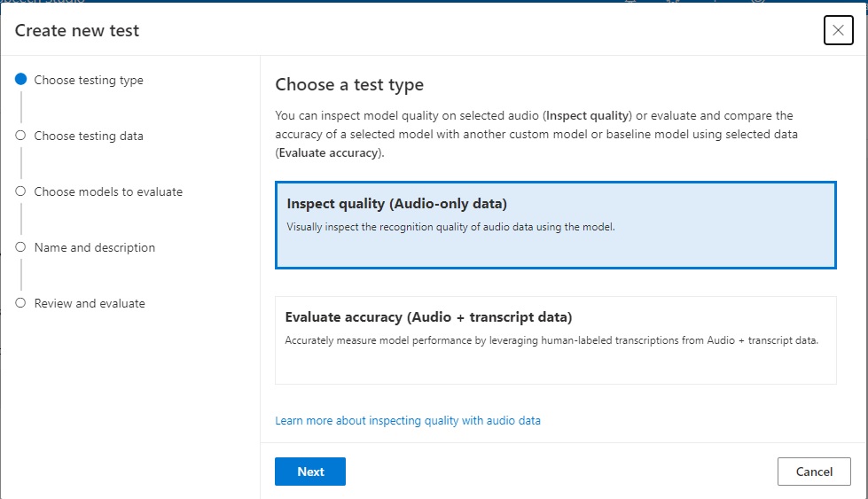868x499 pixels.
Task: Navigate to the Review and evaluate step label
Action: pyautogui.click(x=90, y=303)
